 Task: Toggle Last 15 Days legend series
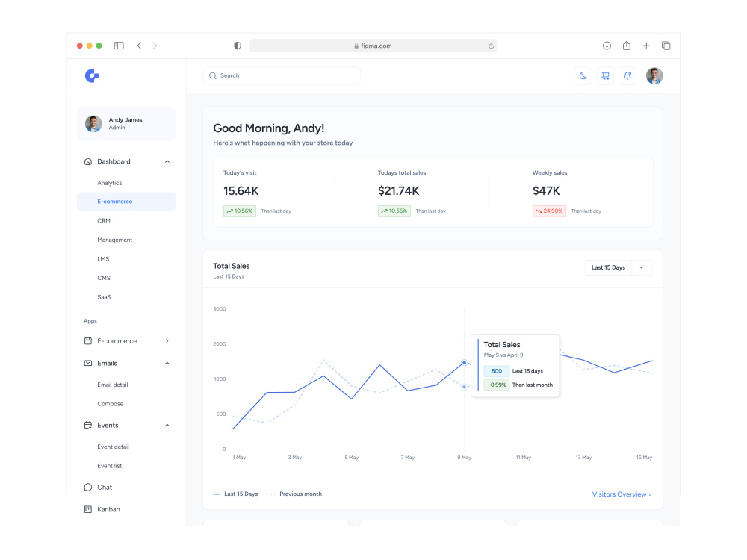coord(235,494)
